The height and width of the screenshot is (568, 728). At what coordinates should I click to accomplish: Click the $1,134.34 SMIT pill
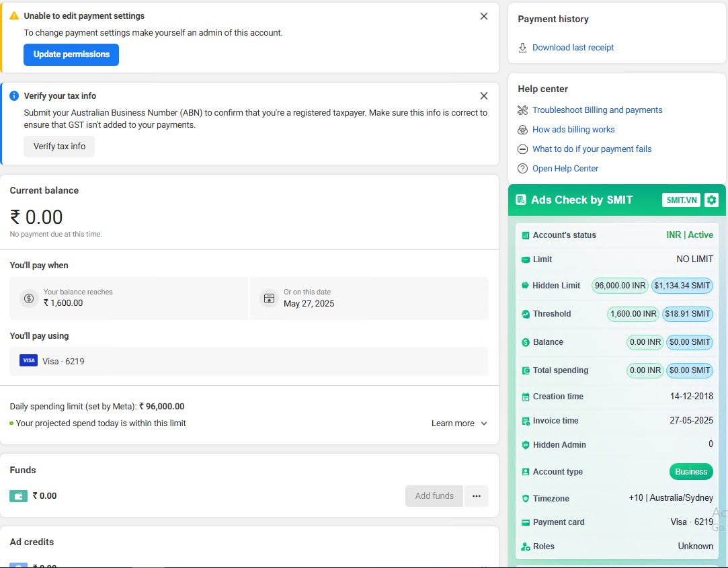682,286
